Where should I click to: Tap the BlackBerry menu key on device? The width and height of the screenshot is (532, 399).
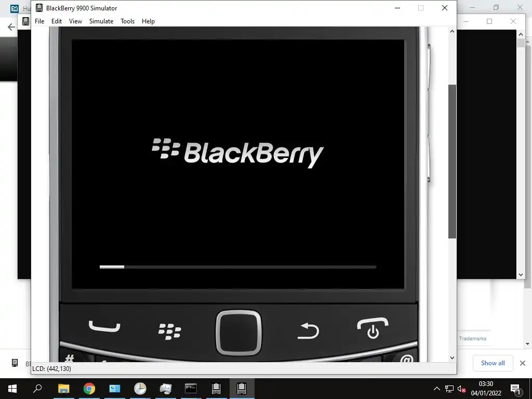170,331
